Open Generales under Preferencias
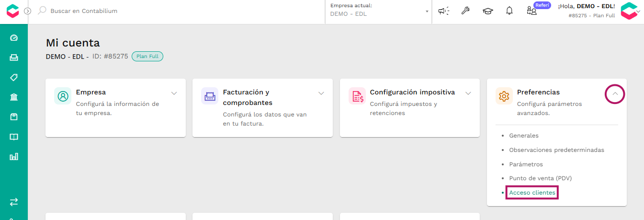Screen dimensions: 644x220 [x=524, y=136]
